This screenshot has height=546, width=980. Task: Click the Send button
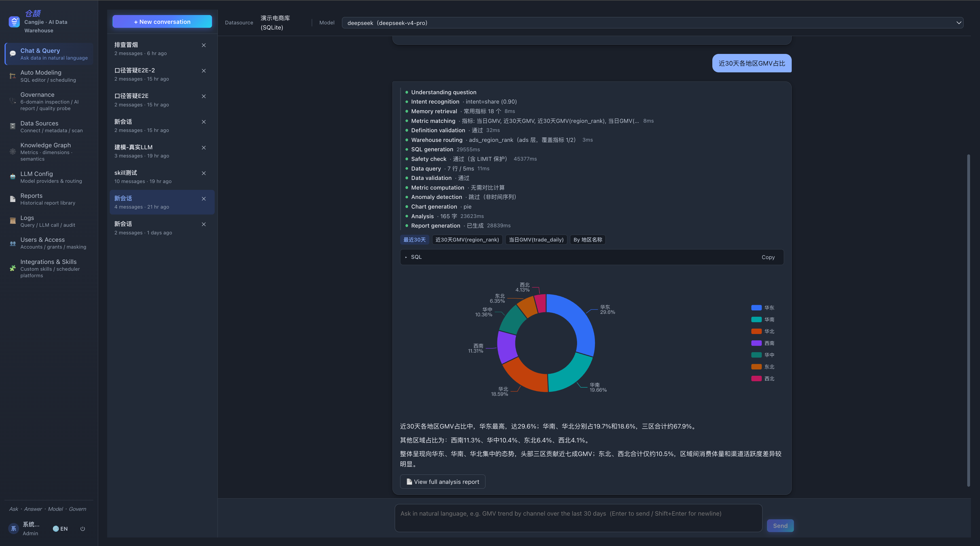780,526
